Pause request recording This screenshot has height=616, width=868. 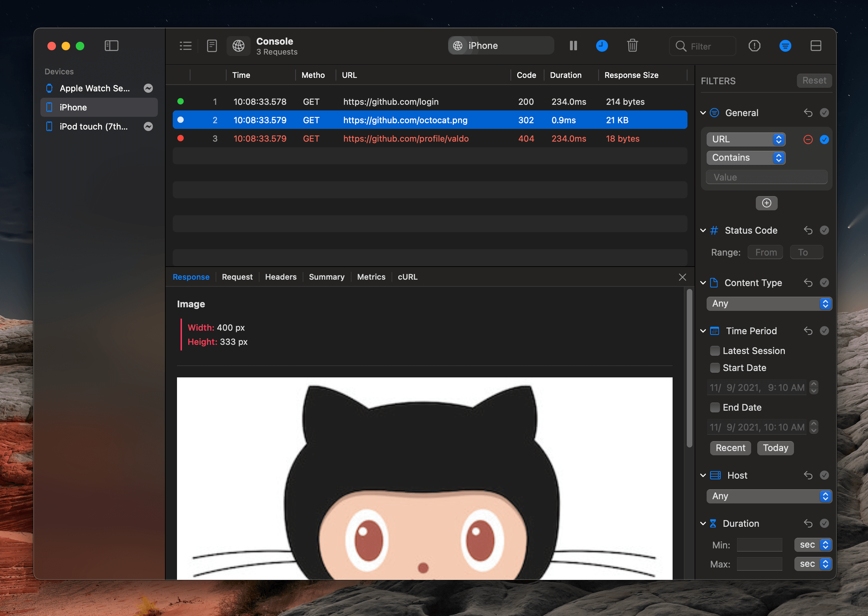(573, 46)
